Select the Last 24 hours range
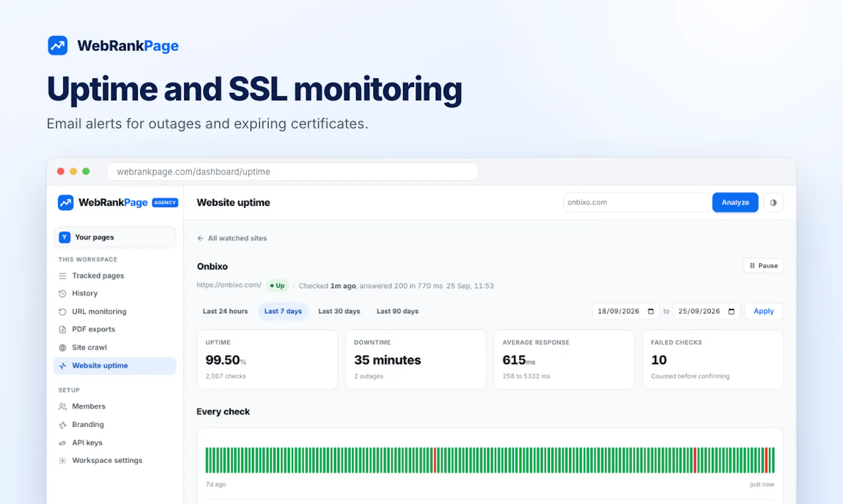Image resolution: width=843 pixels, height=504 pixels. 226,311
